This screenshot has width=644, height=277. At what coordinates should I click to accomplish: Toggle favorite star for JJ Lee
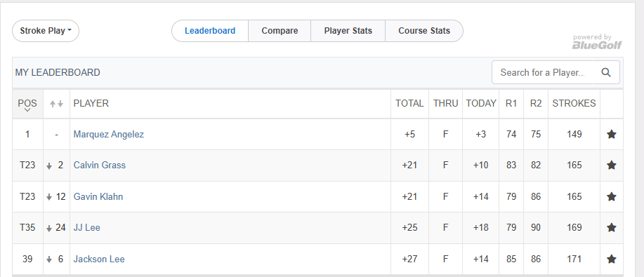(612, 227)
